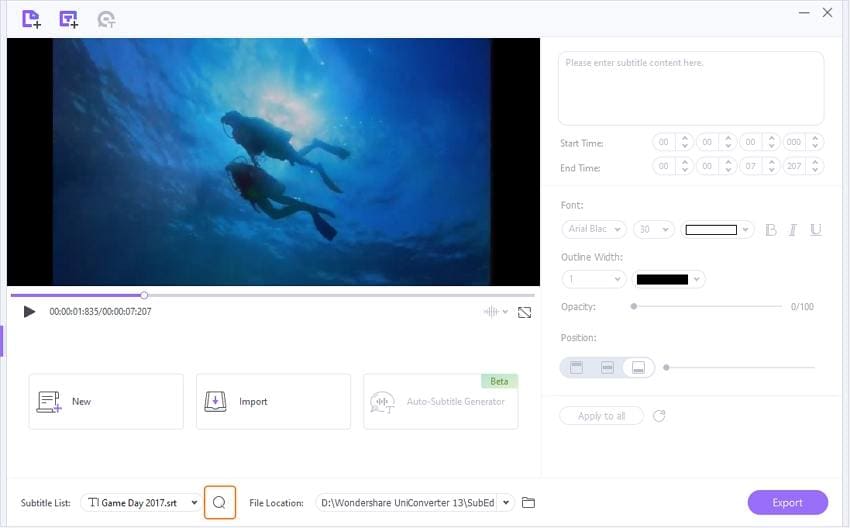This screenshot has height=528, width=850.
Task: Set subtitle position to top
Action: pyautogui.click(x=576, y=368)
